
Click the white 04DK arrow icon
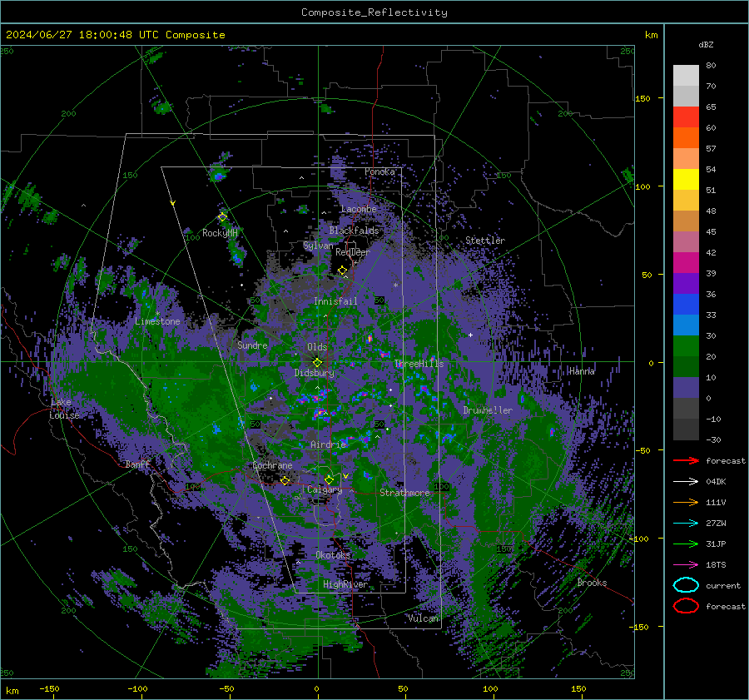686,481
